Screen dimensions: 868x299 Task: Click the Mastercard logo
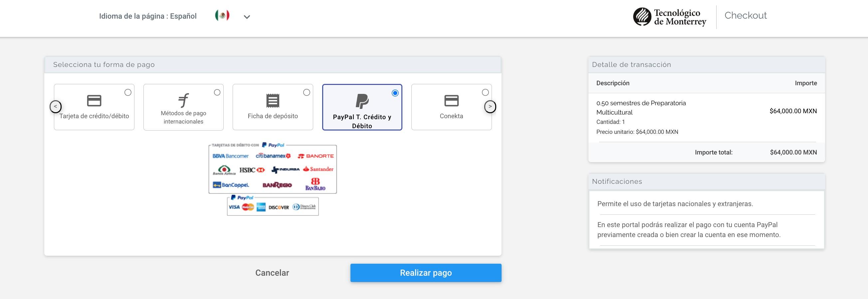coord(248,207)
